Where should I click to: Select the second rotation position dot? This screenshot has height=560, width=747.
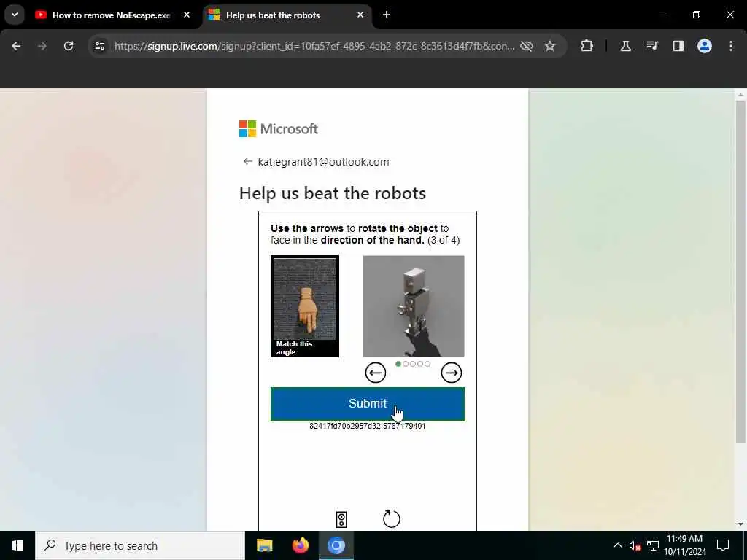[406, 364]
